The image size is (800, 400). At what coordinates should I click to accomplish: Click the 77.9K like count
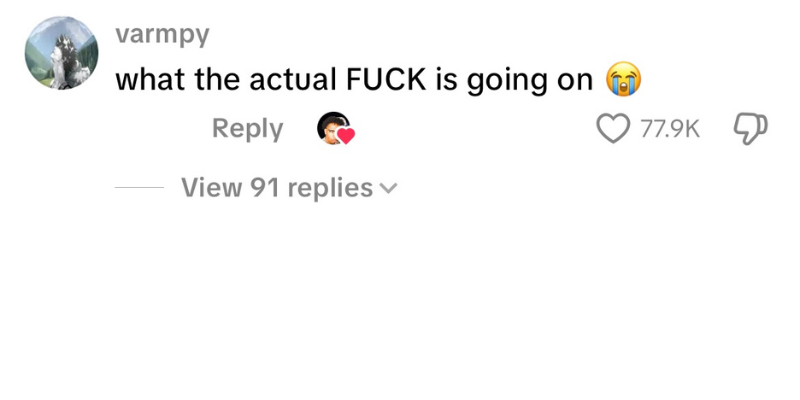tap(670, 129)
